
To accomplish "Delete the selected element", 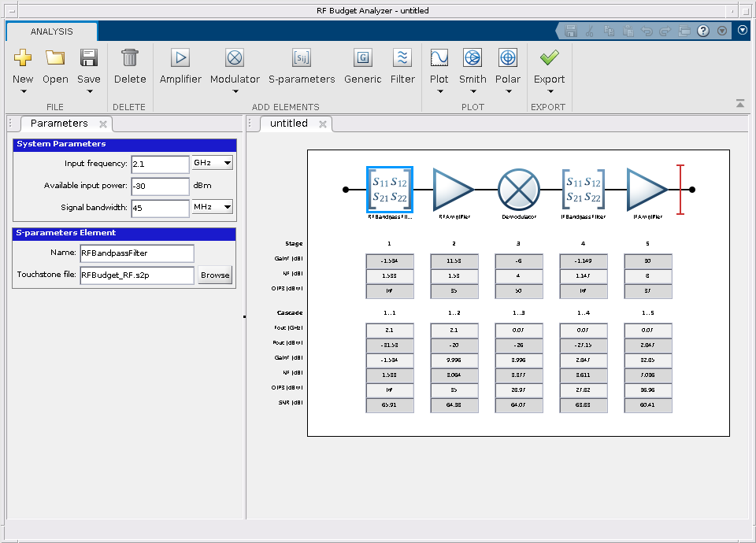I will click(x=130, y=58).
